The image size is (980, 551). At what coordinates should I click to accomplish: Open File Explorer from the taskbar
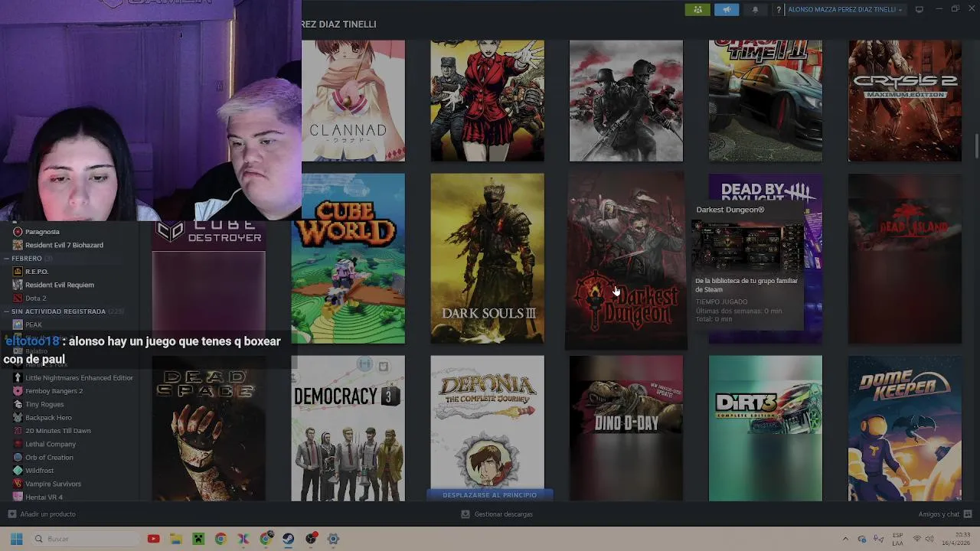(x=175, y=539)
